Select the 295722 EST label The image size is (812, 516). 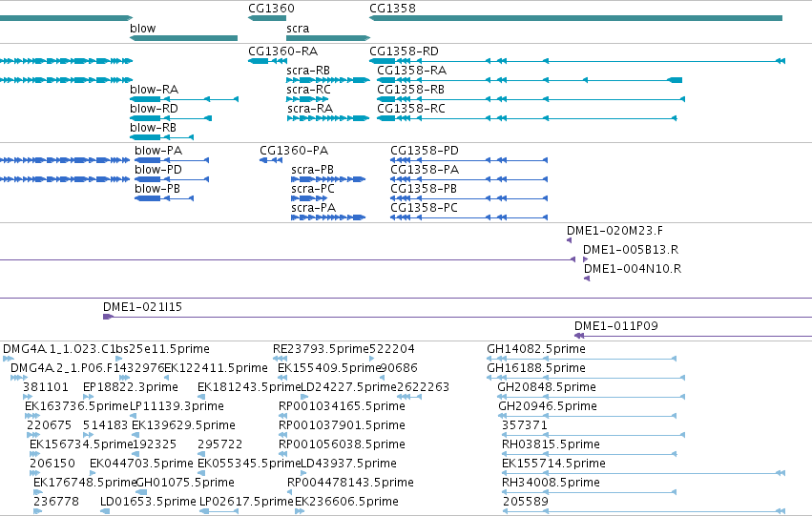pos(220,444)
